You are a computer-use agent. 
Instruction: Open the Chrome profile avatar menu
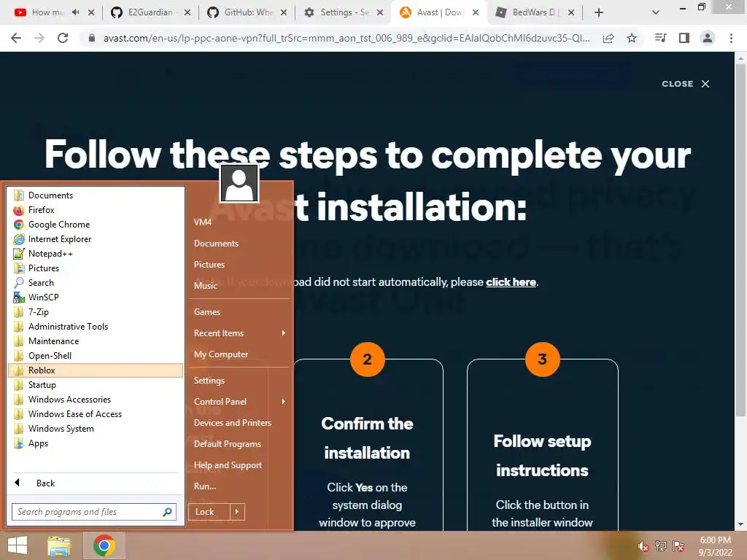pyautogui.click(x=708, y=38)
